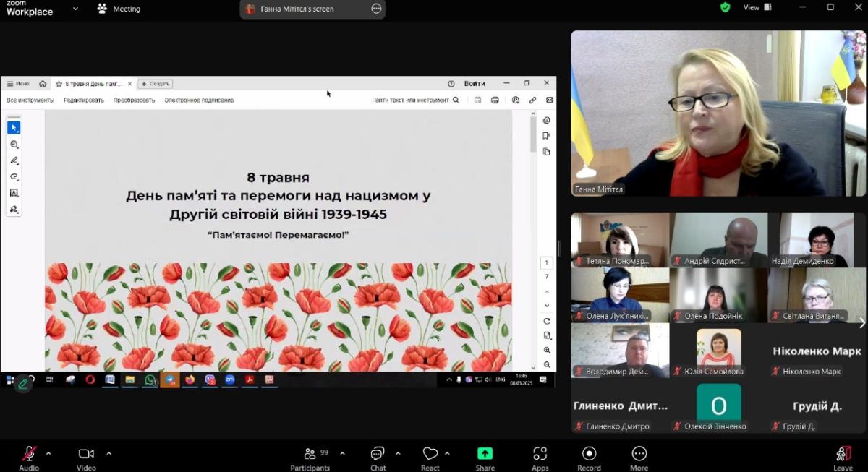The image size is (868, 472).
Task: Open Zoom Workplace dropdown chevron
Action: click(75, 9)
